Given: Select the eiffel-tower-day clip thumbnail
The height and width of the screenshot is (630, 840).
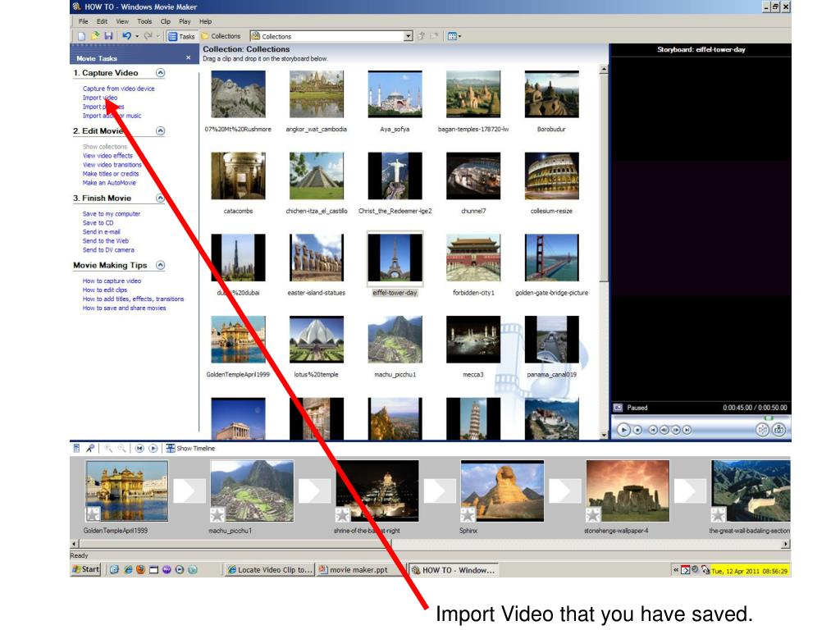Looking at the screenshot, I should click(x=395, y=258).
